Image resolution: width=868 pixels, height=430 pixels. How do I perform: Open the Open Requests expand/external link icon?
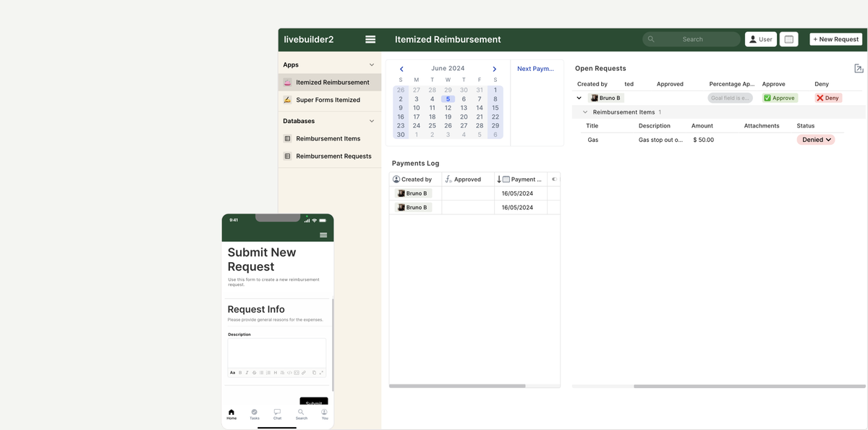tap(858, 67)
